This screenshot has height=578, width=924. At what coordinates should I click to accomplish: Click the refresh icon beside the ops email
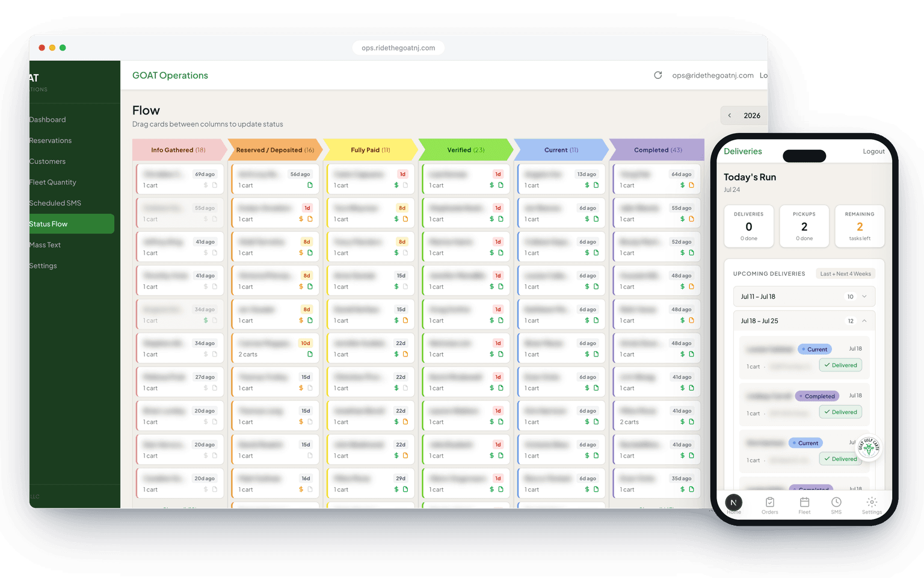(658, 75)
